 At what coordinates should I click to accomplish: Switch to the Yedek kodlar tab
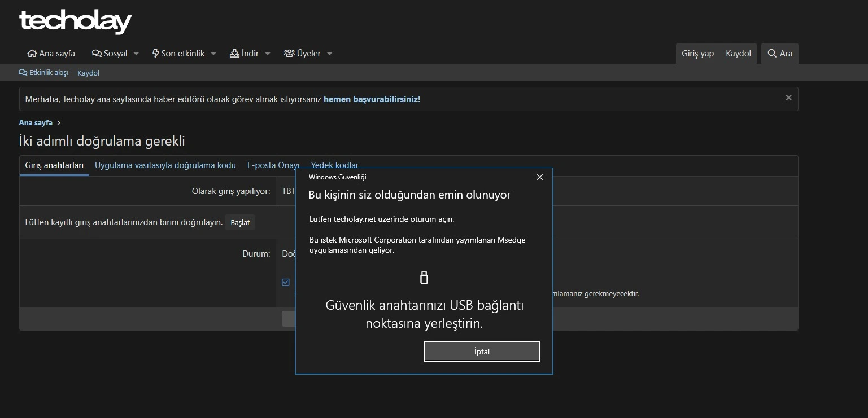335,165
